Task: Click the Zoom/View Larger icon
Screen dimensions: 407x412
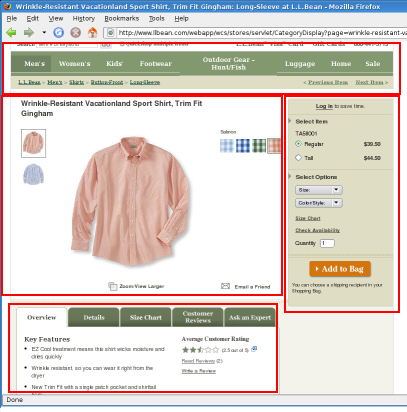Action: 113,286
